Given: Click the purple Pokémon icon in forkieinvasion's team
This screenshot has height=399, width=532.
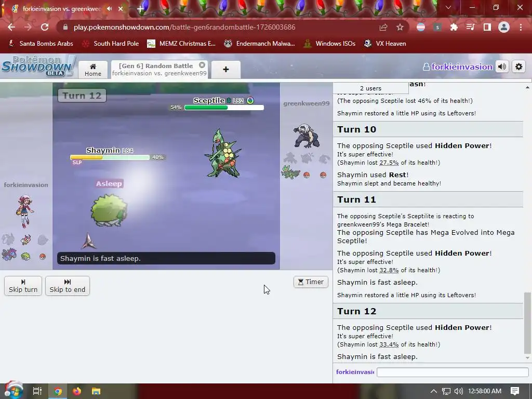Looking at the screenshot, I should [9, 255].
